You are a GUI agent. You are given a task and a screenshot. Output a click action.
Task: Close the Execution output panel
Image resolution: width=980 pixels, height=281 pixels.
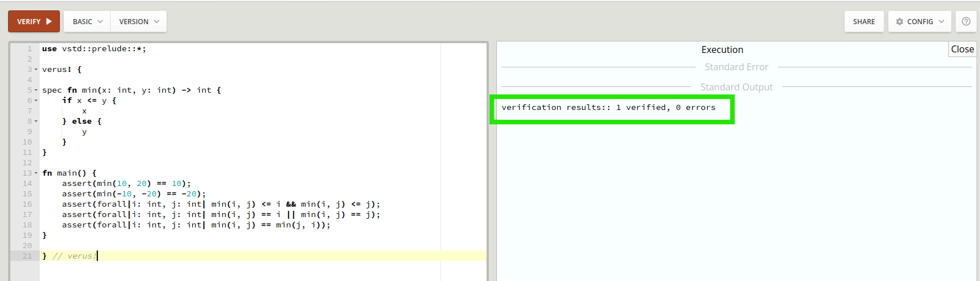coord(962,50)
